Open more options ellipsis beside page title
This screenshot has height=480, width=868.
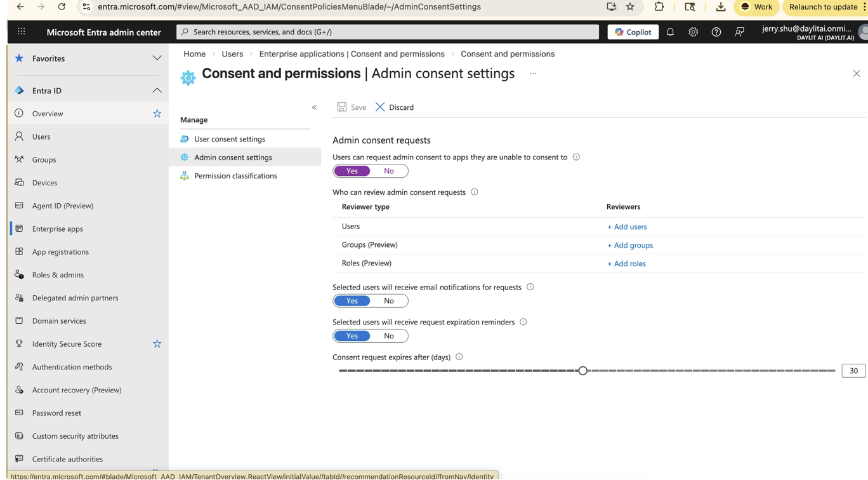click(533, 74)
